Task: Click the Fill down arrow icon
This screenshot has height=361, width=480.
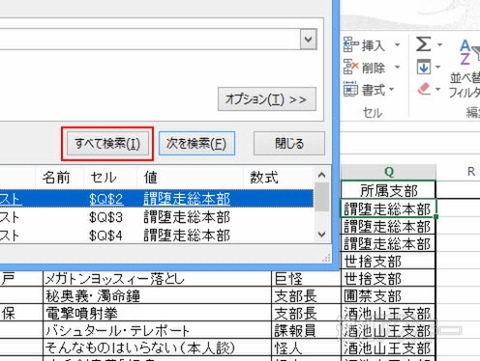Action: [424, 67]
